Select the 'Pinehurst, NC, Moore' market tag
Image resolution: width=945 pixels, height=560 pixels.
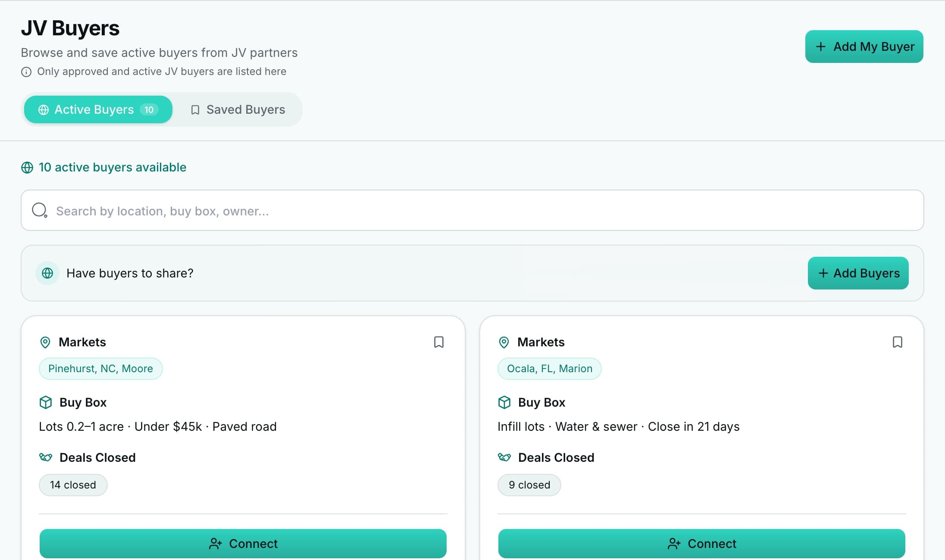(100, 369)
